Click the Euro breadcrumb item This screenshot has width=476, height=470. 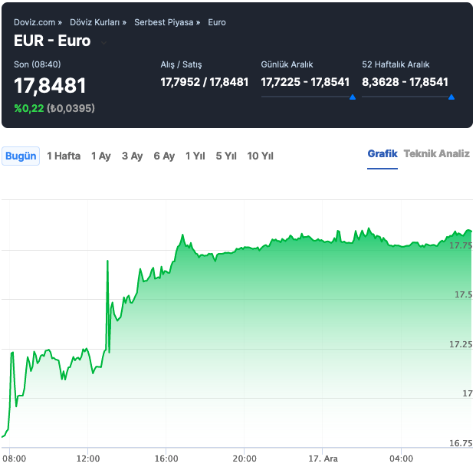pyautogui.click(x=217, y=22)
